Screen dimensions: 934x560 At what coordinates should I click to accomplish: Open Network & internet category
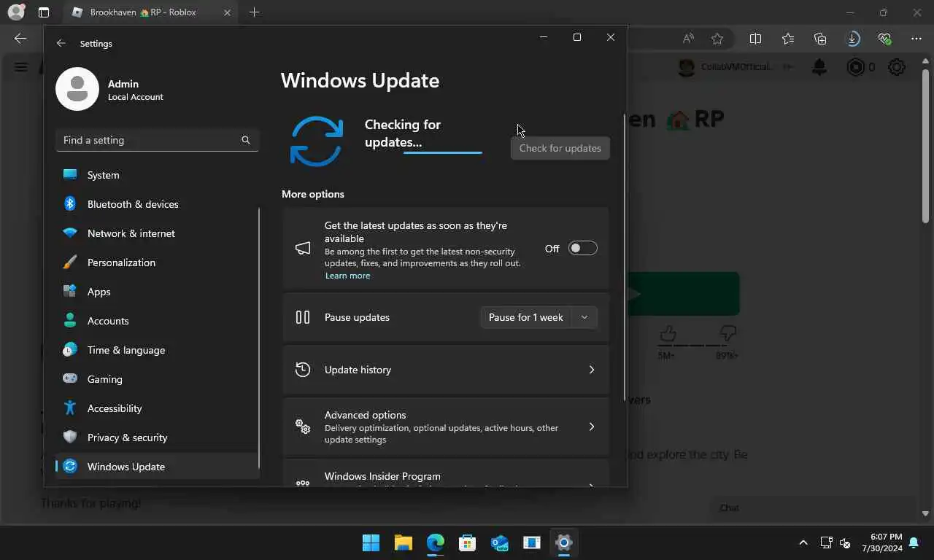point(157,233)
